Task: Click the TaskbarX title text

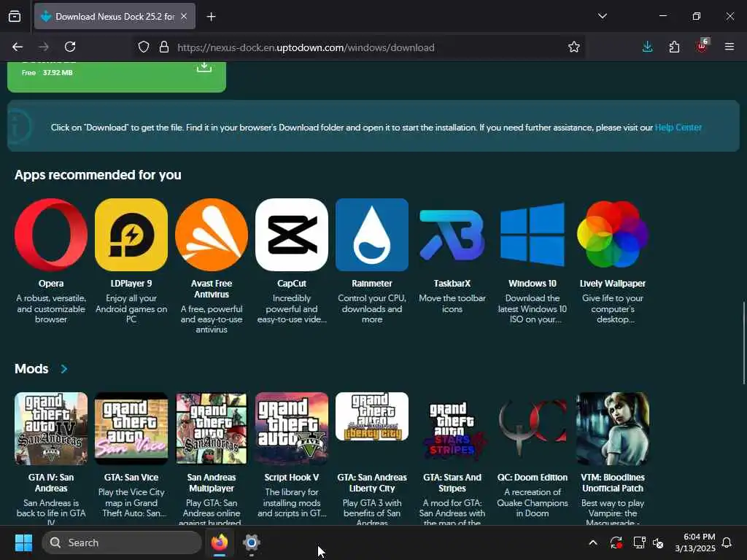Action: [x=452, y=284]
